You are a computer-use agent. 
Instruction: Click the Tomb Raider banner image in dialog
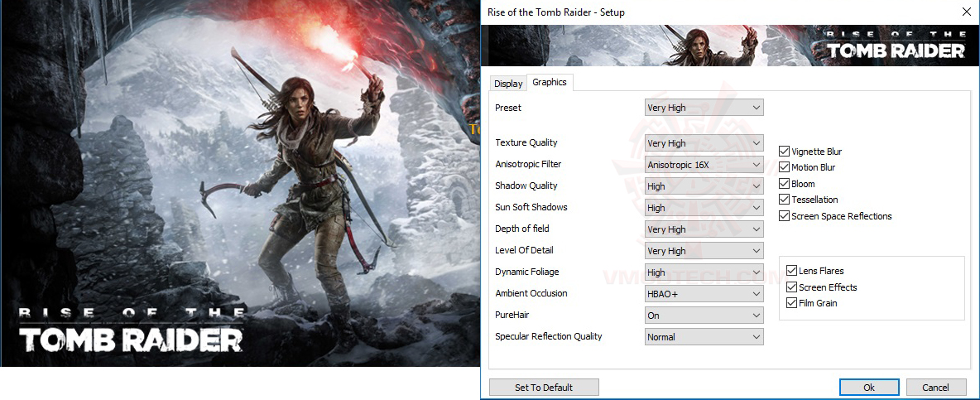click(x=729, y=46)
